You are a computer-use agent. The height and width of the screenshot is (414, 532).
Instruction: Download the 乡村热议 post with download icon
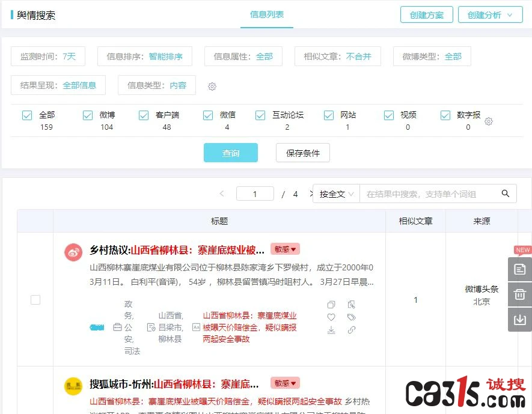click(x=331, y=330)
